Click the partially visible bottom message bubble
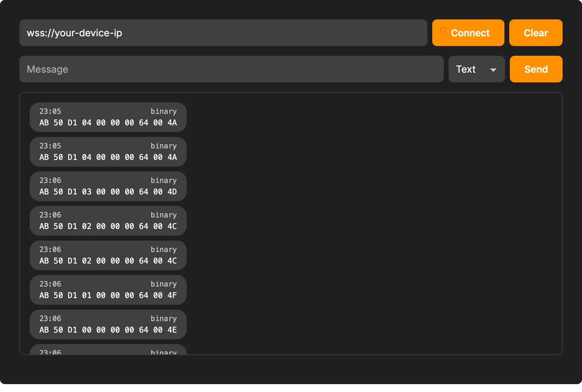582x392 pixels. click(108, 351)
